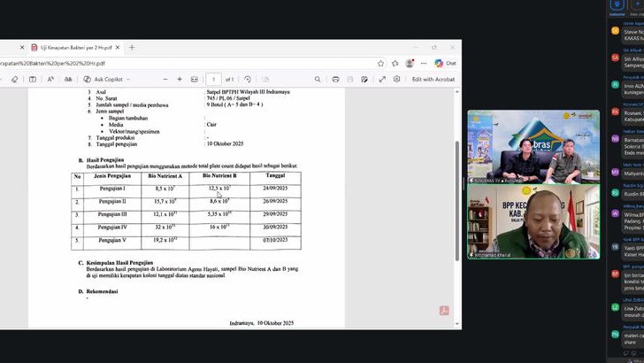Click row label 'Pengujian III'

112,214
